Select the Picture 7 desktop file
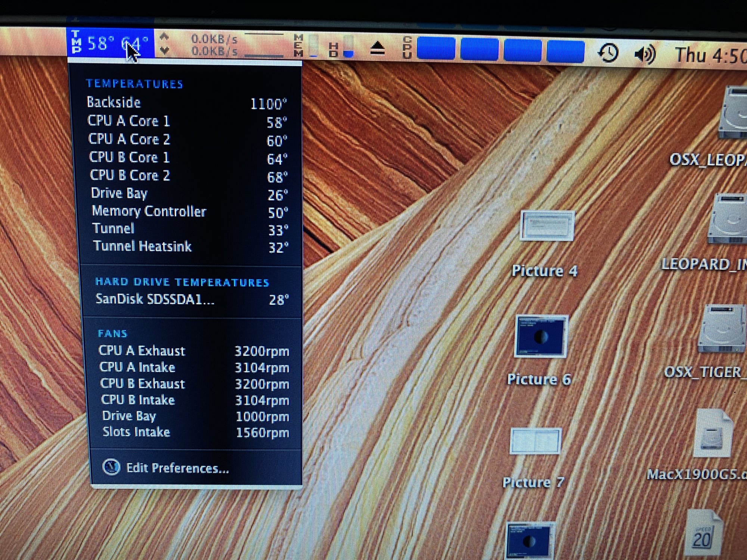 click(x=536, y=441)
